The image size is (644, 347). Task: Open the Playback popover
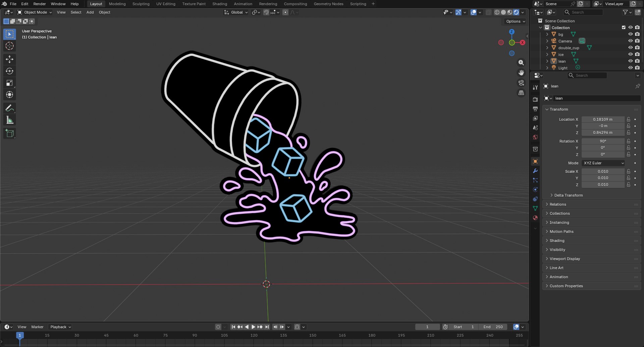click(x=60, y=327)
